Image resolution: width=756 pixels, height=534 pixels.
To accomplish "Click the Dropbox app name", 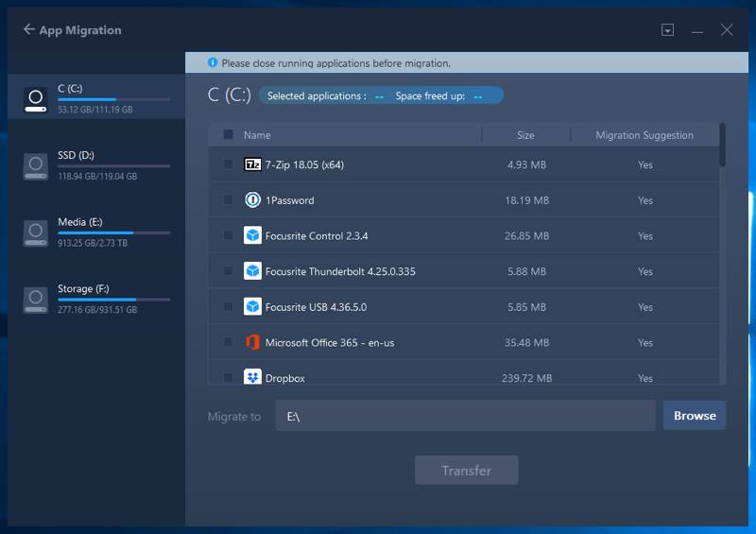I will pyautogui.click(x=285, y=378).
